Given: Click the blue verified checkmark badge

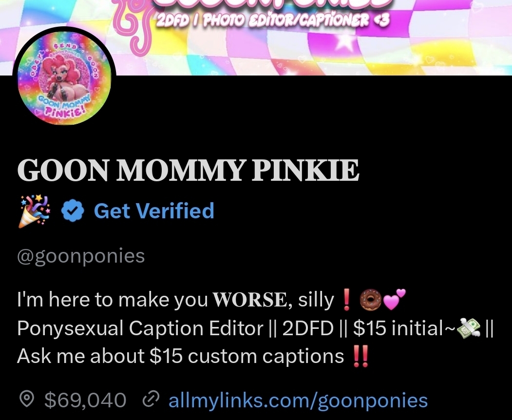Looking at the screenshot, I should [x=73, y=212].
